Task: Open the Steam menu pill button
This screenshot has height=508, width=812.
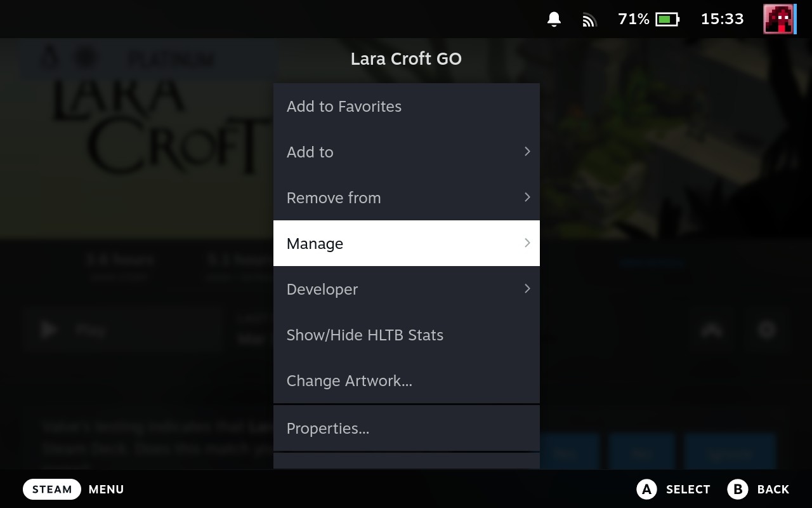Action: 52,489
